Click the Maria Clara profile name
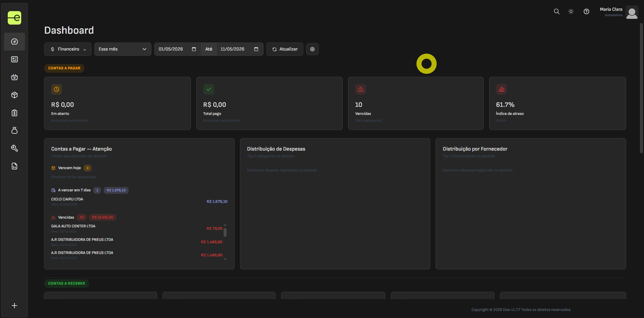This screenshot has height=318, width=644. [611, 9]
